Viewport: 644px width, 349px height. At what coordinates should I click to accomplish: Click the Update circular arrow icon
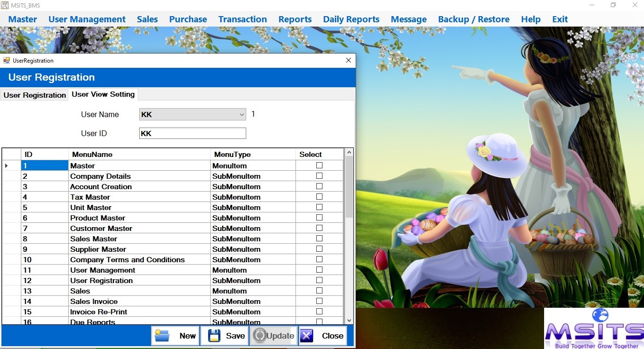pyautogui.click(x=260, y=335)
